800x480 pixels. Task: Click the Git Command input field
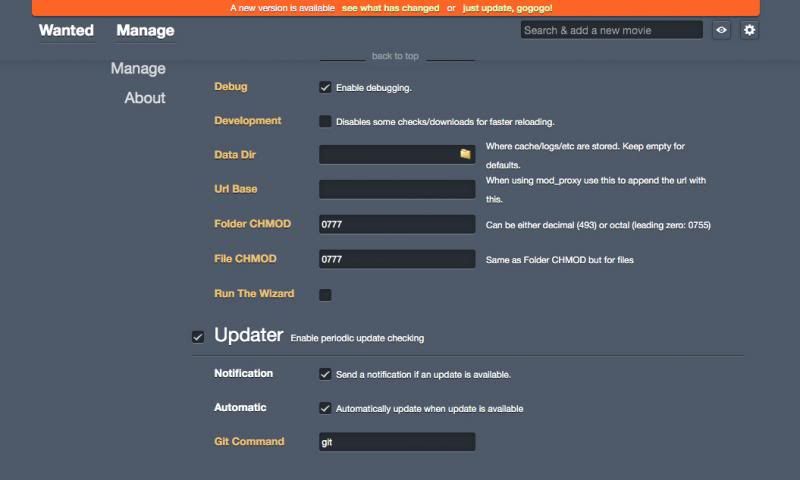point(397,441)
